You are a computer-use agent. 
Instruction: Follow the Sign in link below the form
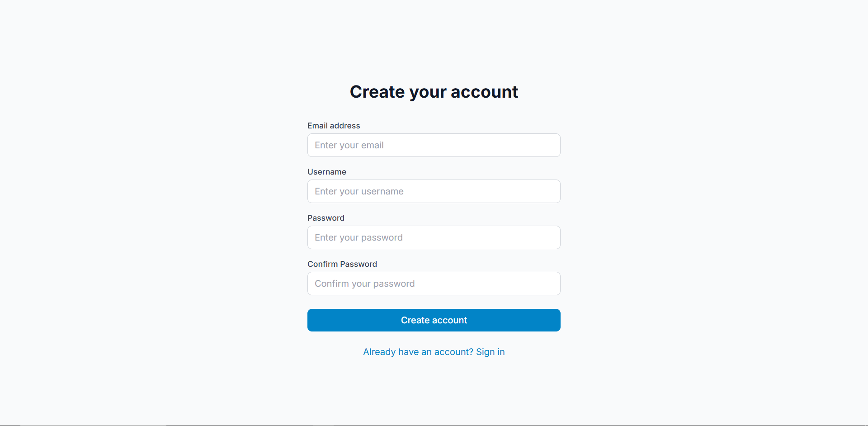point(490,352)
